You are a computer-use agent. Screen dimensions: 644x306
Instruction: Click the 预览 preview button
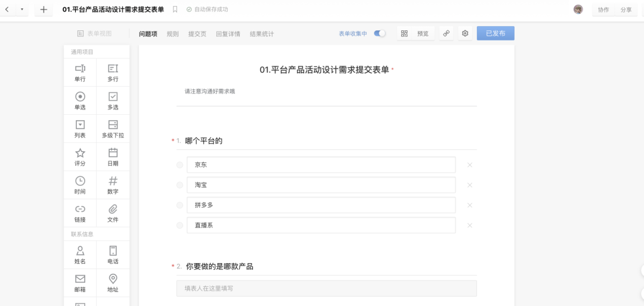click(x=416, y=34)
